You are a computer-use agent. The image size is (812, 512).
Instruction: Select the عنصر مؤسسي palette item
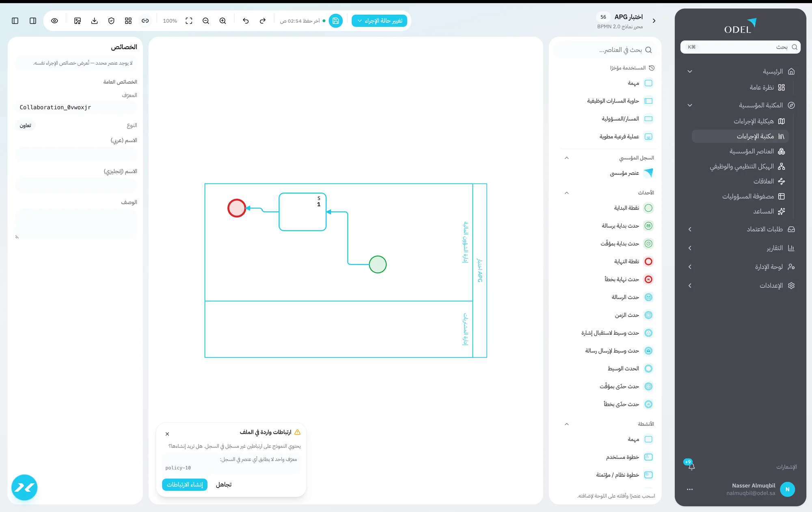[631, 173]
